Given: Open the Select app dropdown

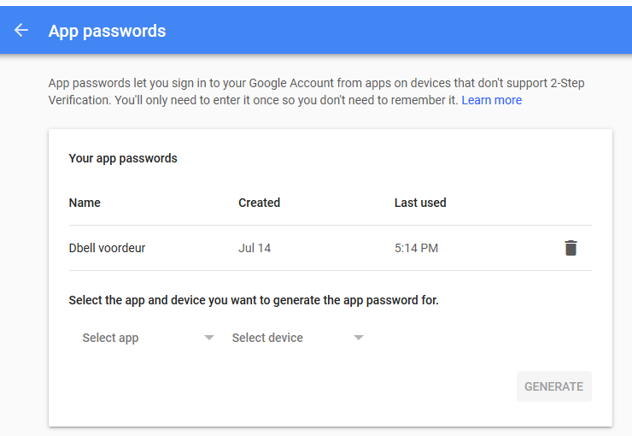Looking at the screenshot, I should point(148,338).
